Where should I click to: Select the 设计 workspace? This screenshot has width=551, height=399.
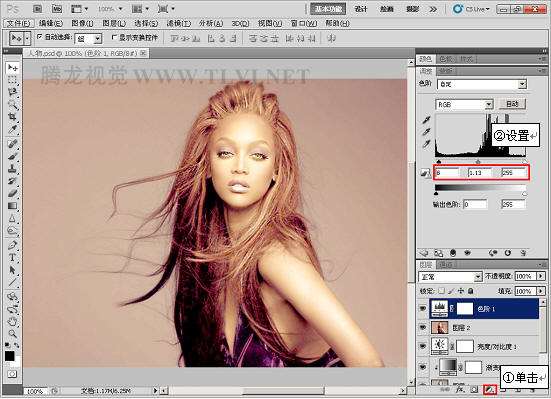click(361, 9)
